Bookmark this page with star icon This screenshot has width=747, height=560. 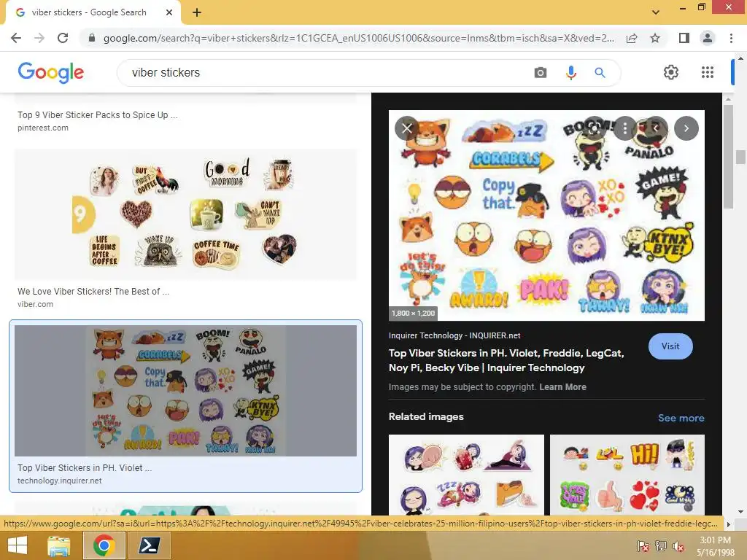click(x=655, y=38)
